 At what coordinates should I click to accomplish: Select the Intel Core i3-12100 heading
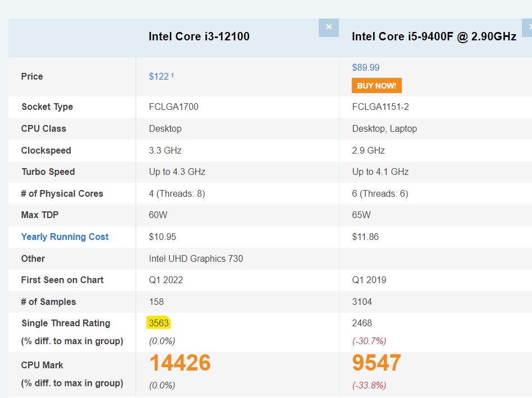(x=199, y=36)
